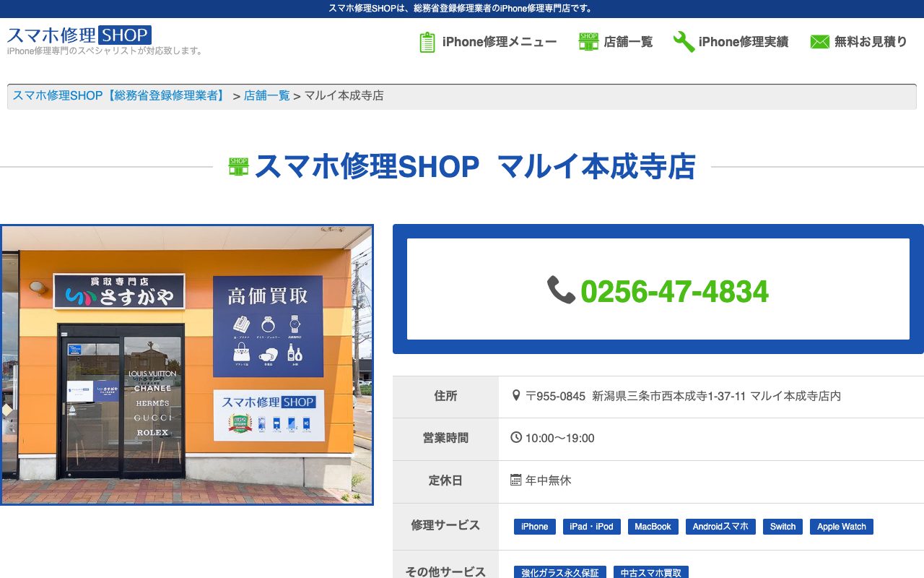Click the shop icon beside the page heading

(x=238, y=167)
